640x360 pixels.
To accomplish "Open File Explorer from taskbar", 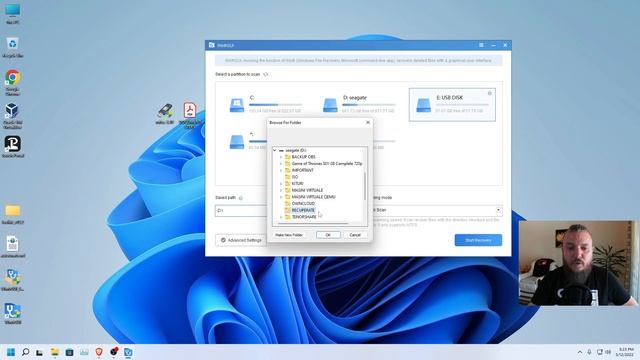I will (54, 352).
